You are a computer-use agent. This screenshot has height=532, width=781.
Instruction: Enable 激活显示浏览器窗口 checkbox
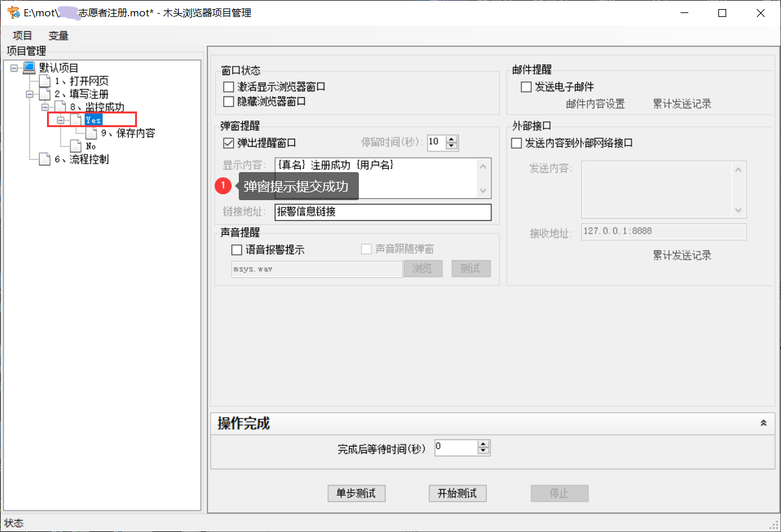point(228,87)
